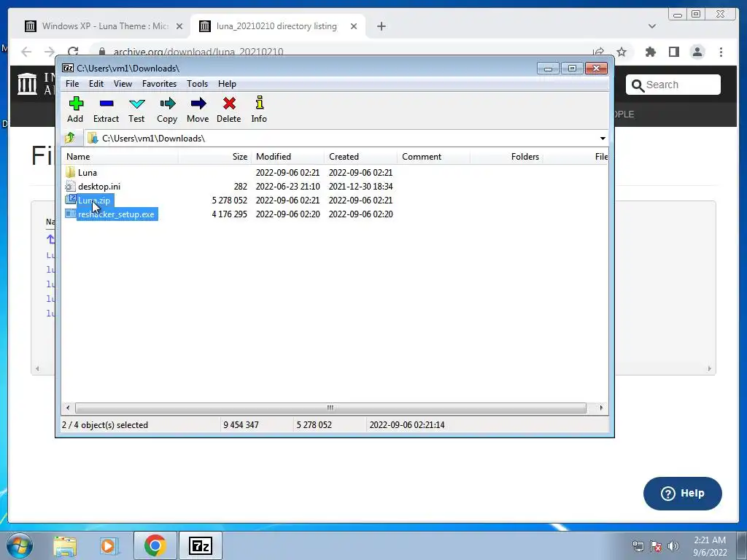This screenshot has height=560, width=747.
Task: Close the luna_20210210 directory listing tab
Action: click(x=354, y=26)
